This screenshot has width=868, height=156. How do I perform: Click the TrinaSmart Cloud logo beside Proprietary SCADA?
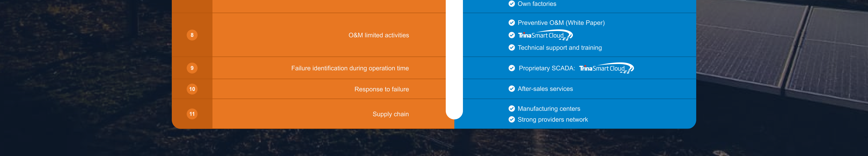(606, 69)
